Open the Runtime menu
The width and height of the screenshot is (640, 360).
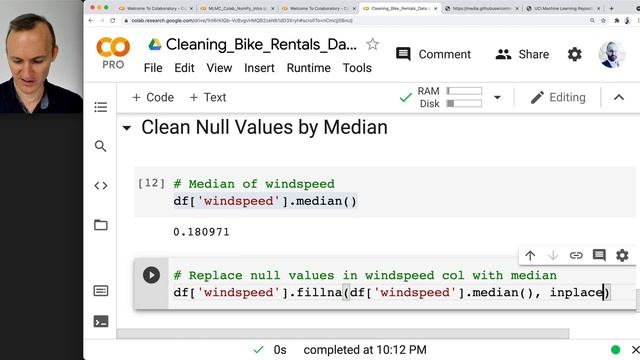click(x=309, y=68)
